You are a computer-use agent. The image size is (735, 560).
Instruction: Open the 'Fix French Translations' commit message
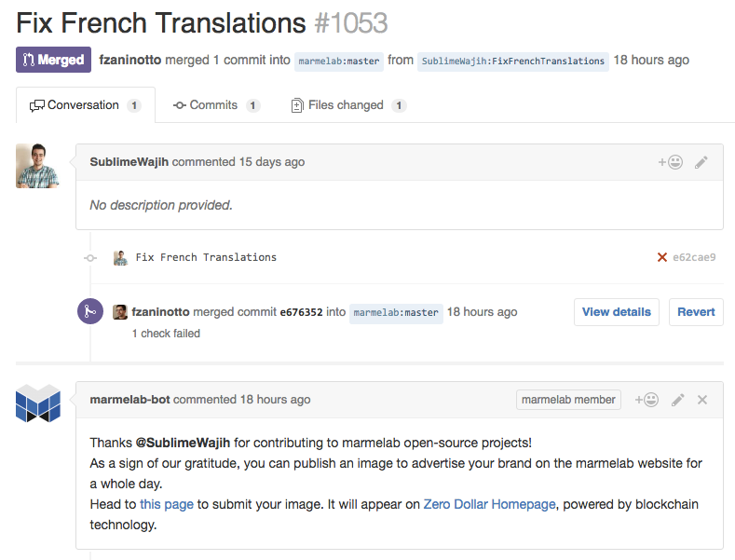click(x=206, y=257)
